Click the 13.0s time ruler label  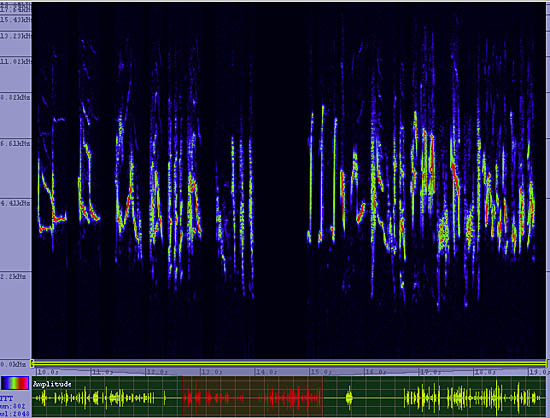click(x=212, y=372)
